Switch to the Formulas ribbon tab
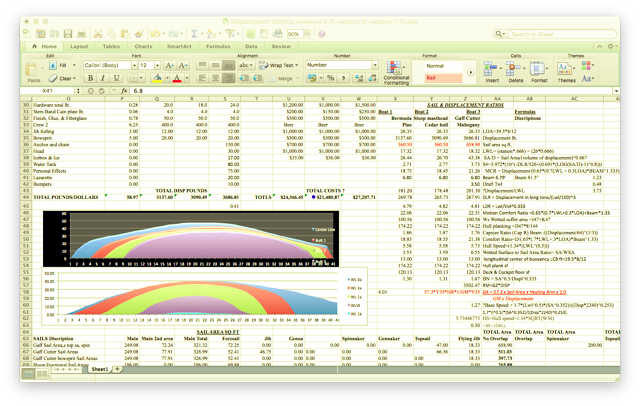 tap(216, 46)
